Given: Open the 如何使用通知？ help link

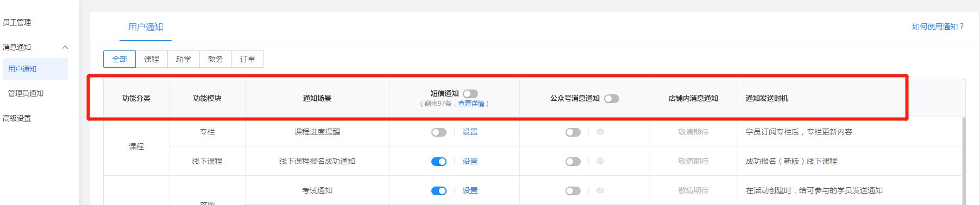Looking at the screenshot, I should tap(938, 27).
